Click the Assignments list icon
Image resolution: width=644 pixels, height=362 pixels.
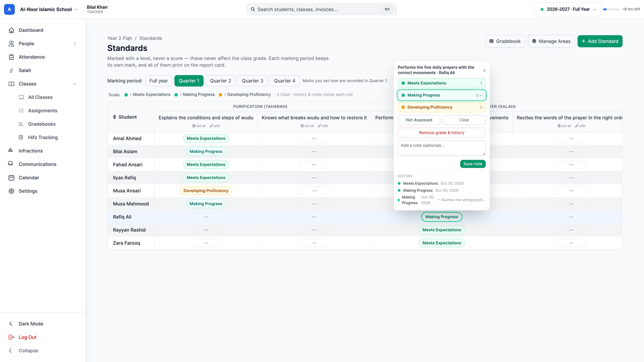tap(21, 111)
